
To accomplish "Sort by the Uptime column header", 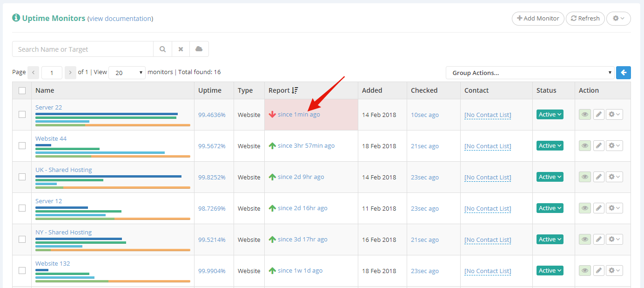I will click(210, 90).
